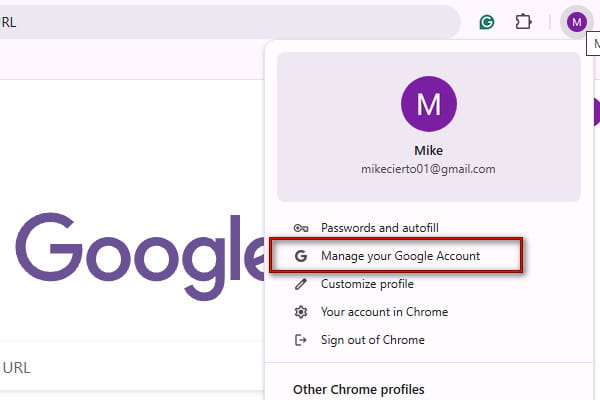Open the Extensions puzzle icon
The width and height of the screenshot is (600, 400).
[523, 22]
